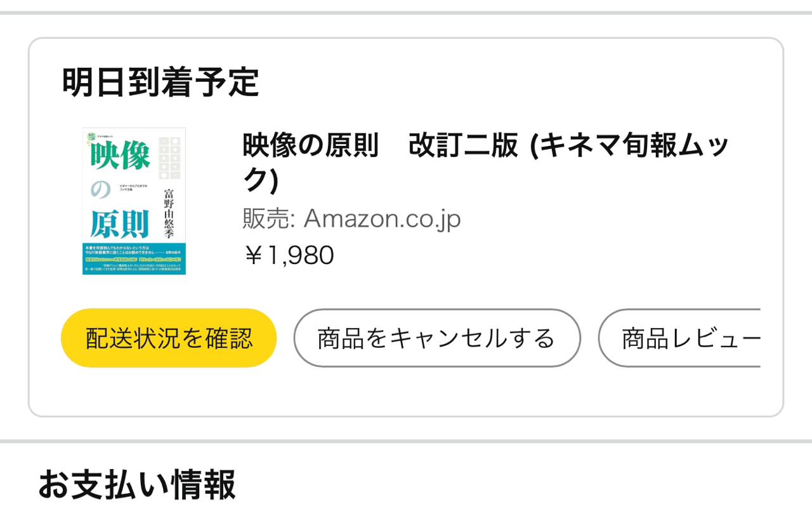Click the divider line above お支払い情報
812x511 pixels.
[406, 441]
